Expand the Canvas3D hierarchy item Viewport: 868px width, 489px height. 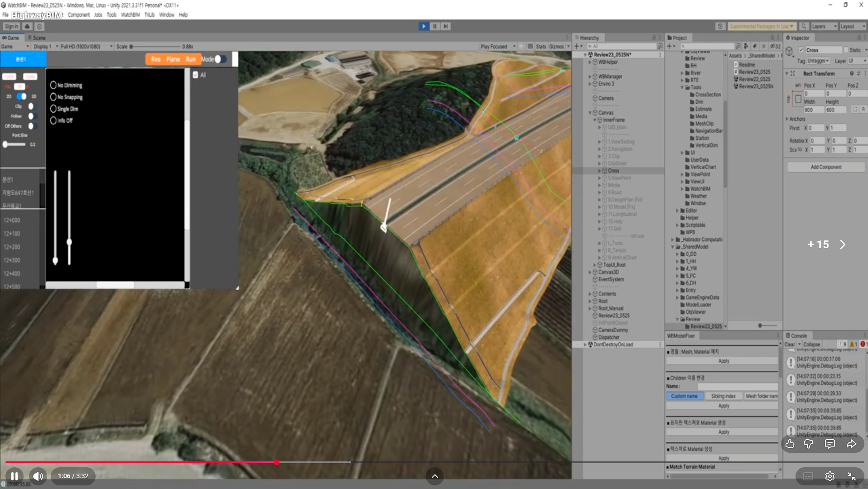click(590, 272)
